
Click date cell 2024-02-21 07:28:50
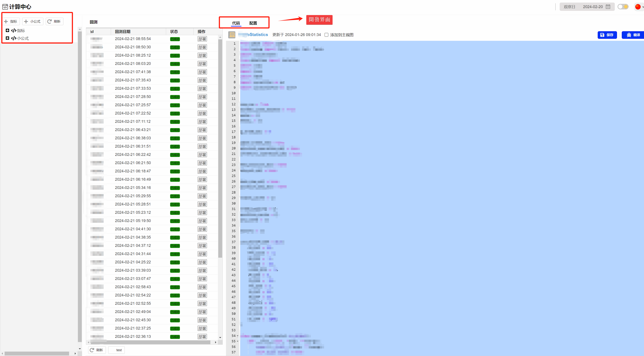coord(133,97)
